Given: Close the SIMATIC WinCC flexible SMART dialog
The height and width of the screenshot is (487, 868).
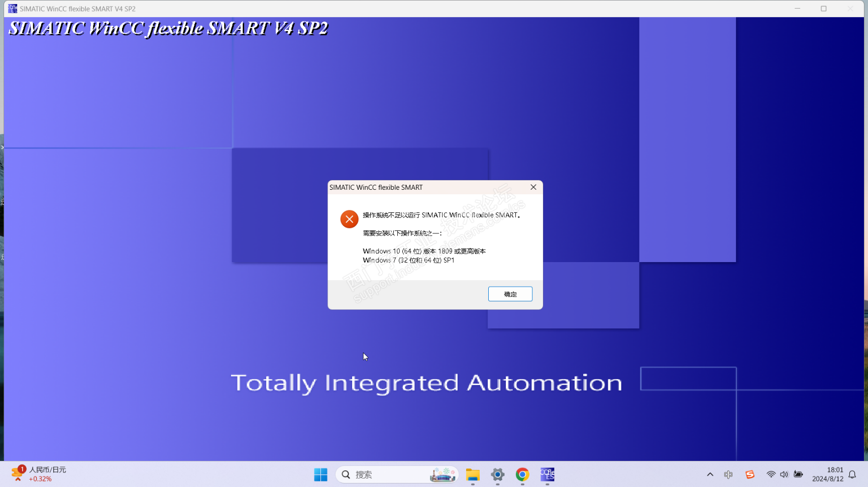Looking at the screenshot, I should point(533,187).
